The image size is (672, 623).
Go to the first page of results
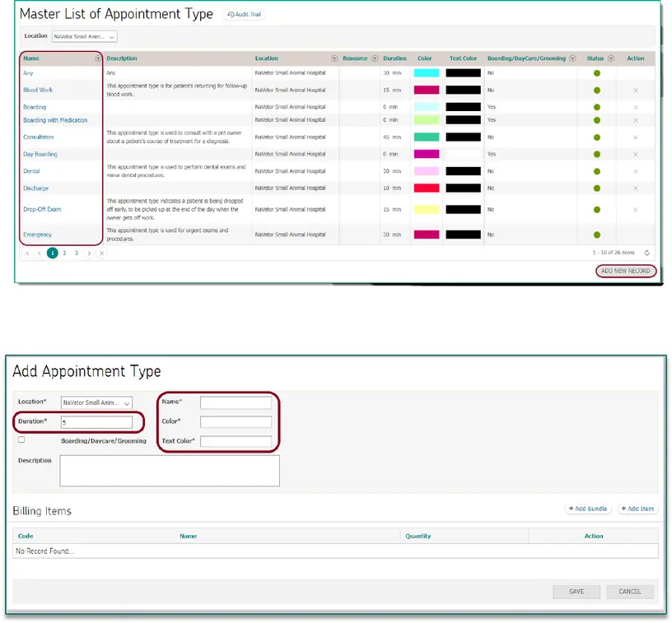[x=27, y=253]
